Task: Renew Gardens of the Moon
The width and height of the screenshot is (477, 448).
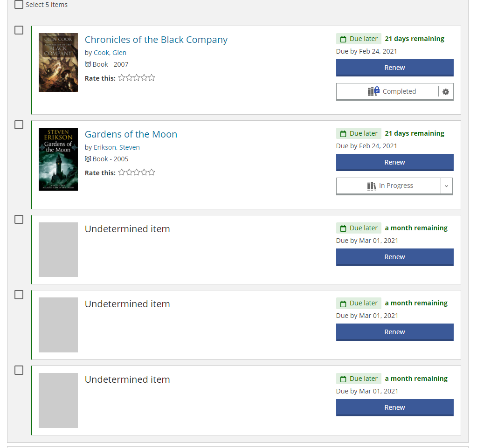Action: 394,162
